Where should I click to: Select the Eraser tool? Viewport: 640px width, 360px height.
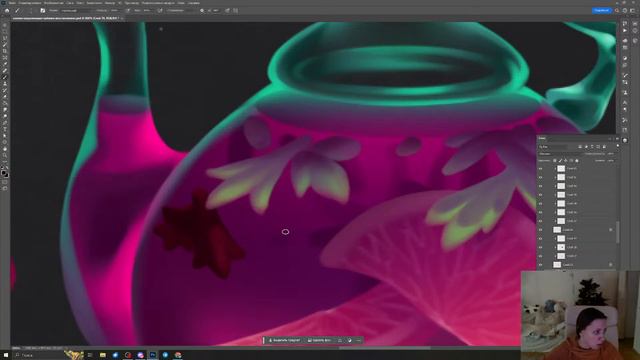[x=5, y=97]
